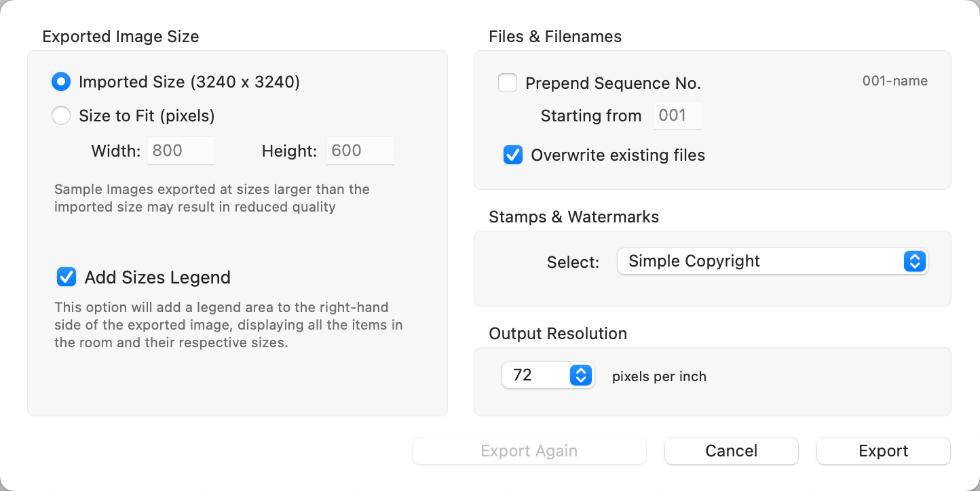Click the Export Again button
Screen dimensions: 980x491
point(529,451)
